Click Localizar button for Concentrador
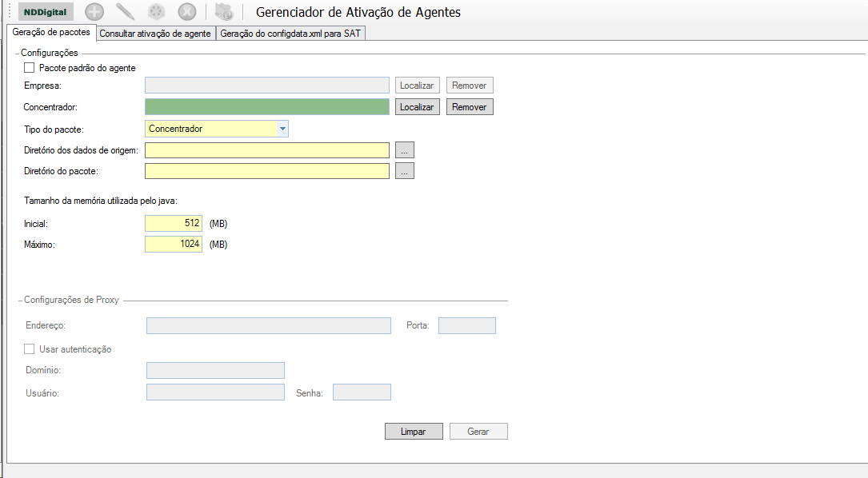Image resolution: width=868 pixels, height=478 pixels. click(x=417, y=106)
